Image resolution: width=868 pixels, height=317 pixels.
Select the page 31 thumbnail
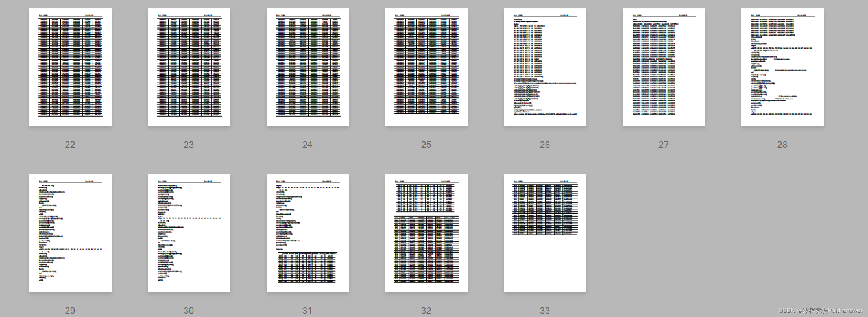point(307,233)
